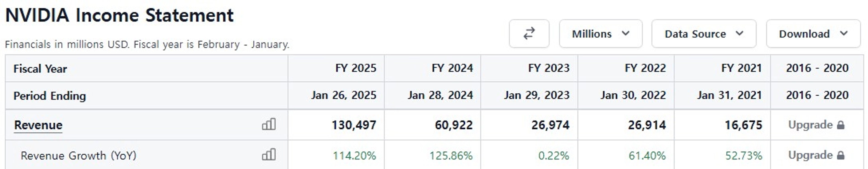The width and height of the screenshot is (868, 169).
Task: Click the Revenue underlined link
Action: click(38, 125)
